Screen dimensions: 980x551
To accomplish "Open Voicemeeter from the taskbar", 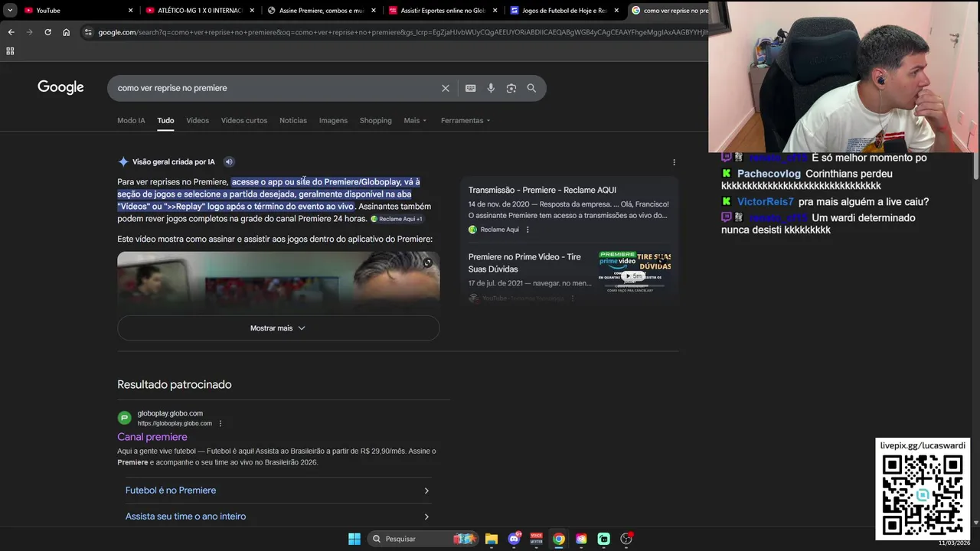I will click(537, 539).
